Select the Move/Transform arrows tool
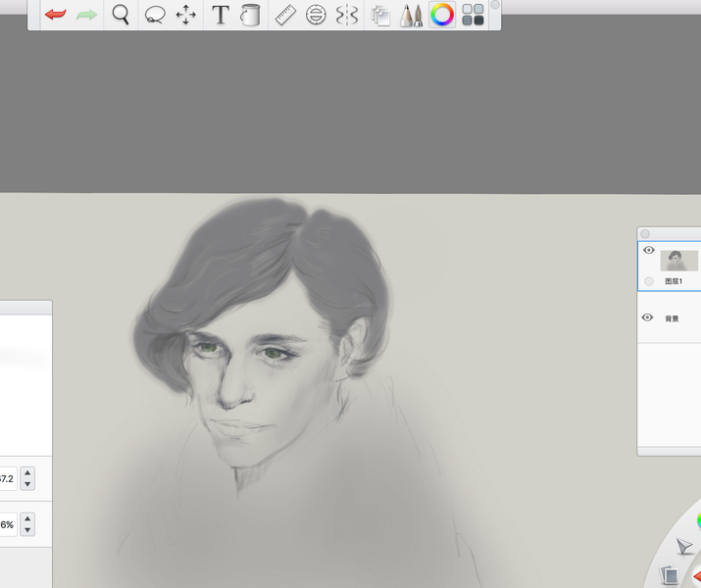The image size is (701, 588). 186,15
